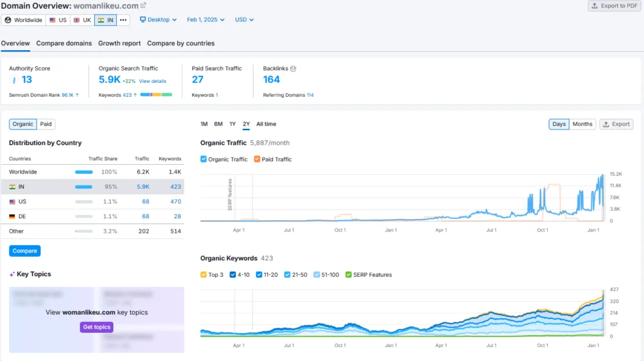Click the DE flag in country table
Viewport: 644px width, 361px height.
[13, 216]
